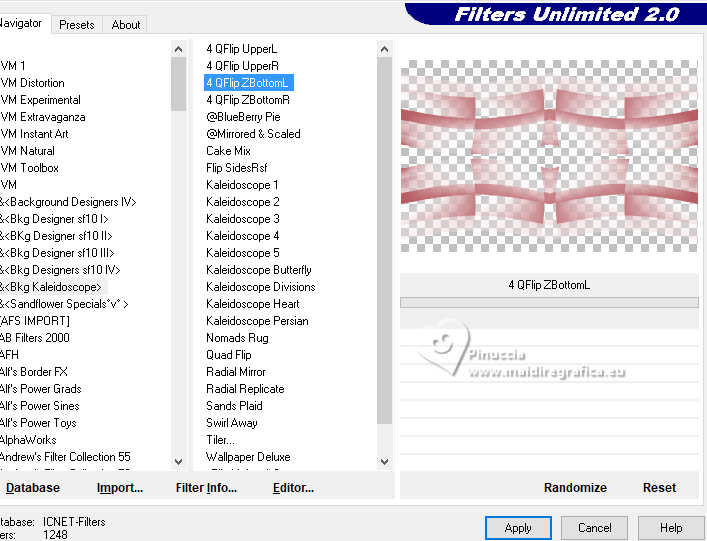The height and width of the screenshot is (541, 707).
Task: Choose the Quad Flip filter
Action: (229, 355)
